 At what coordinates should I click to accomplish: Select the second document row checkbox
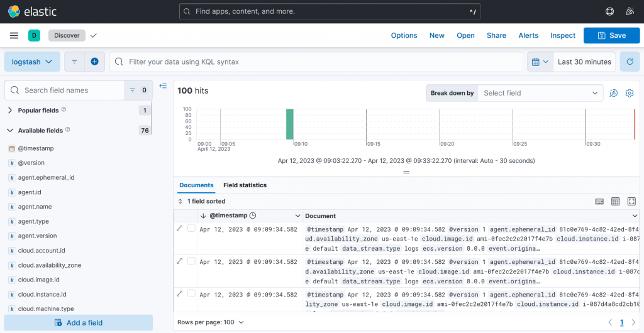click(191, 261)
